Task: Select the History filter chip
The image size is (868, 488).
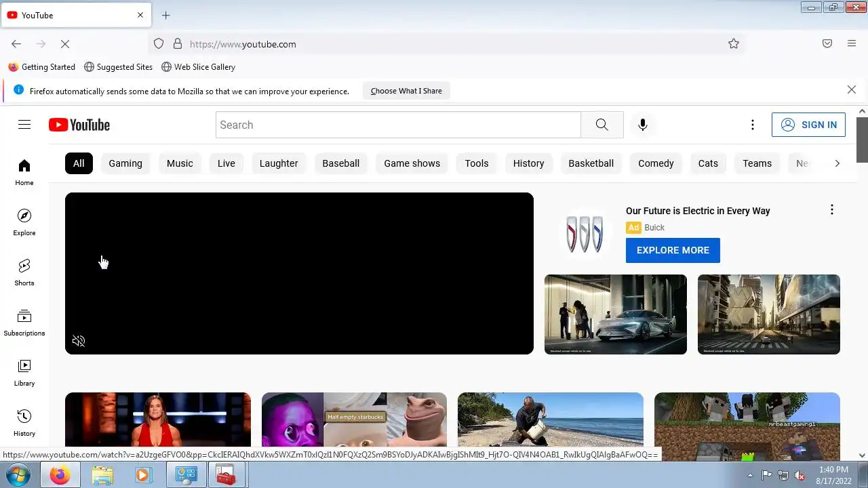Action: [x=529, y=163]
